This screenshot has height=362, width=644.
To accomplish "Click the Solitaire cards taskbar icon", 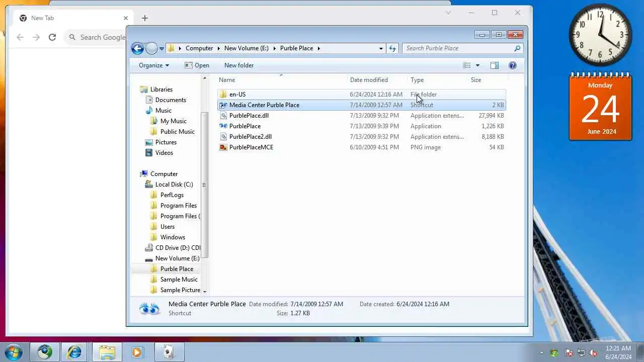I will (168, 352).
